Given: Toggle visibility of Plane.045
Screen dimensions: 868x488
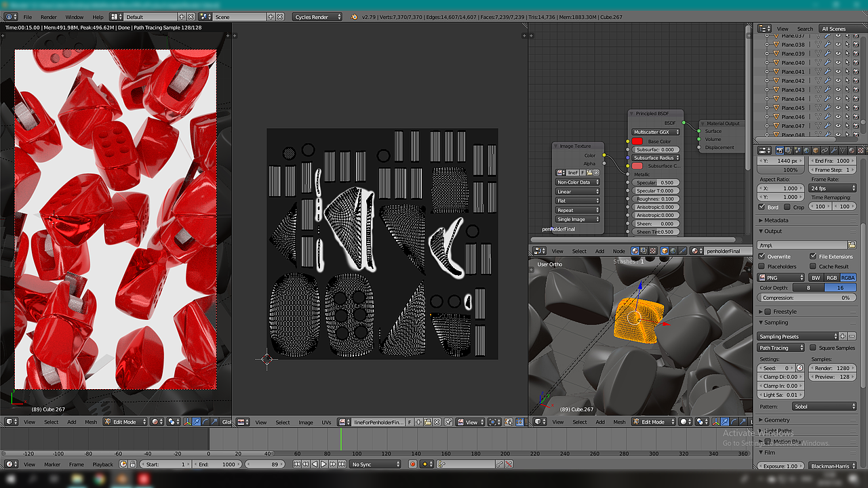Looking at the screenshot, I should pos(837,108).
